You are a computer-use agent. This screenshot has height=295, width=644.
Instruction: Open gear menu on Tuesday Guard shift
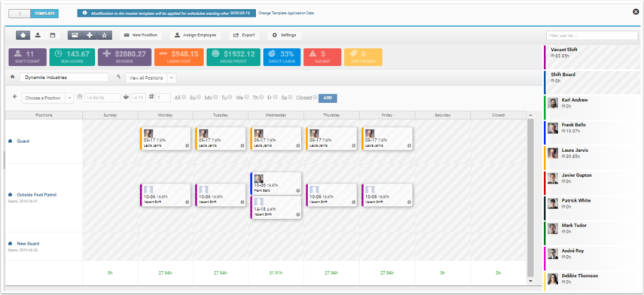(243, 146)
